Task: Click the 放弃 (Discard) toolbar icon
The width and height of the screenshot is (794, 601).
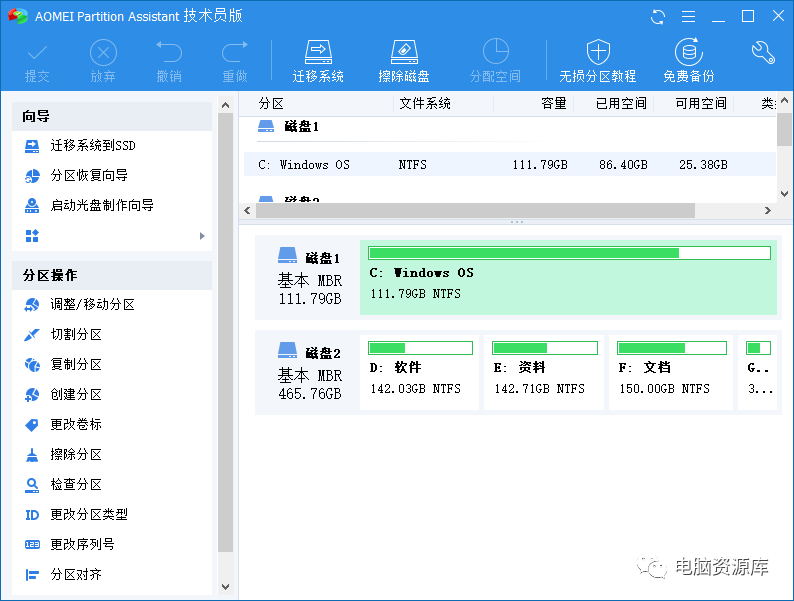Action: [x=103, y=62]
